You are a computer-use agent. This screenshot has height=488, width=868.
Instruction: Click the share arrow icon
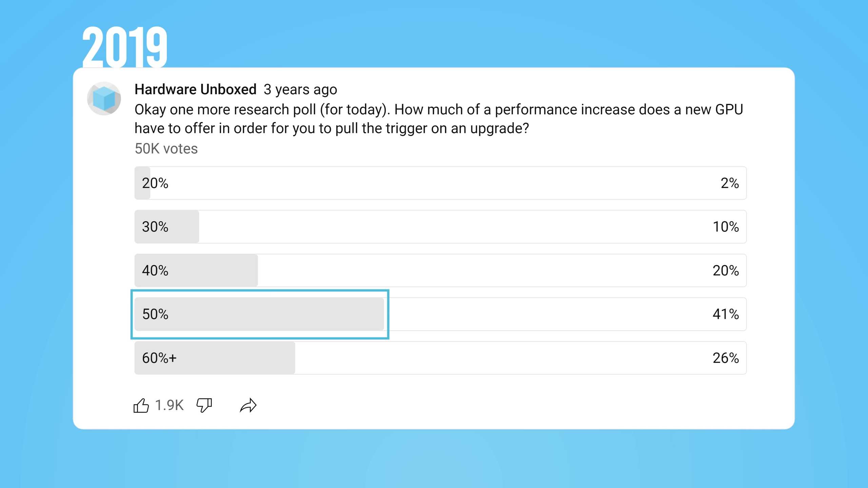point(248,405)
